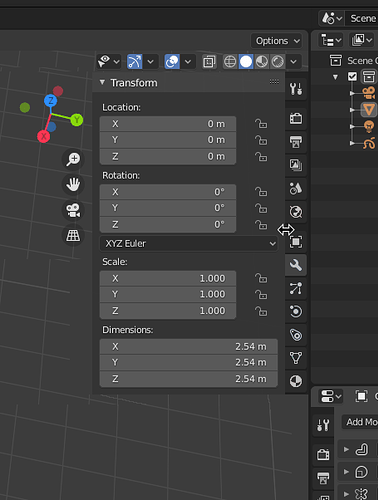378x500 pixels.
Task: Open the Material properties tab
Action: (x=296, y=381)
